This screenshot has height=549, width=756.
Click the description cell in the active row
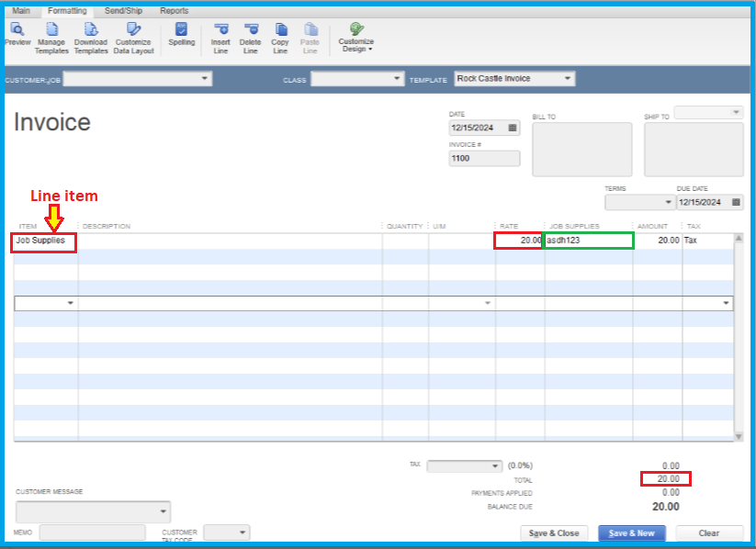230,303
